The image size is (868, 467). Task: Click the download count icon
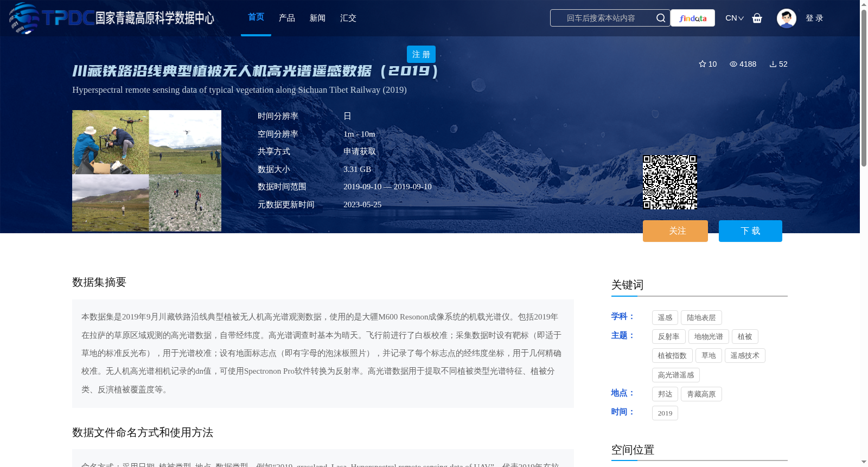(773, 64)
